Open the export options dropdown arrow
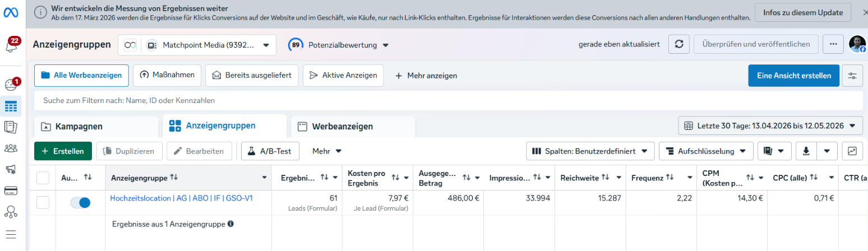 pos(828,151)
